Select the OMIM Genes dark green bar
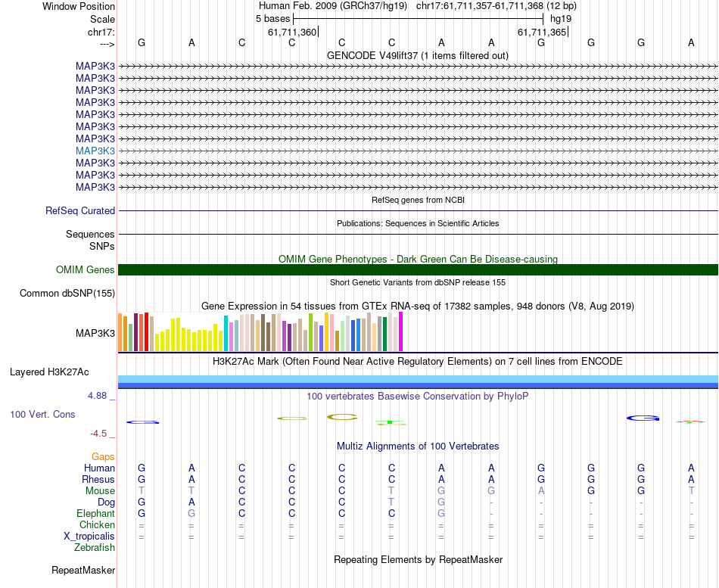The height and width of the screenshot is (588, 719). 418,269
